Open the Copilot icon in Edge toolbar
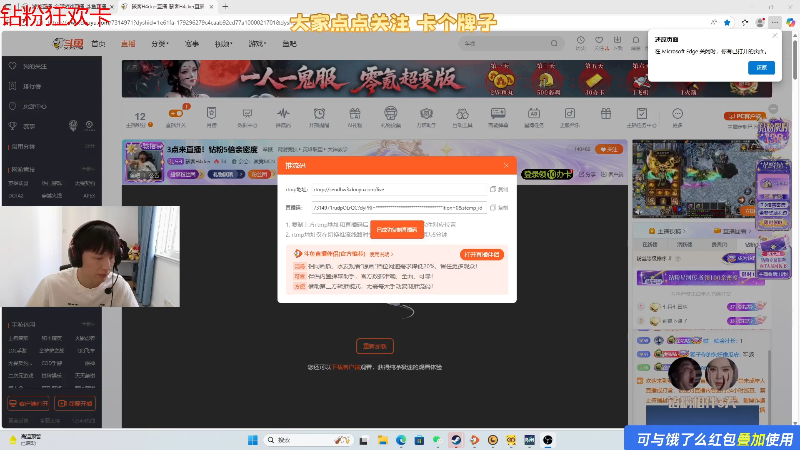The height and width of the screenshot is (450, 800). click(790, 22)
